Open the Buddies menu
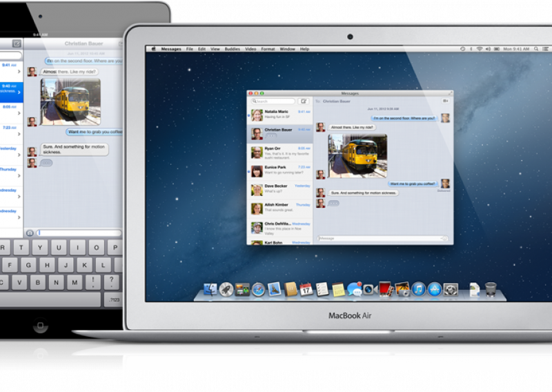Screen dimensions: 552x392 tap(233, 49)
